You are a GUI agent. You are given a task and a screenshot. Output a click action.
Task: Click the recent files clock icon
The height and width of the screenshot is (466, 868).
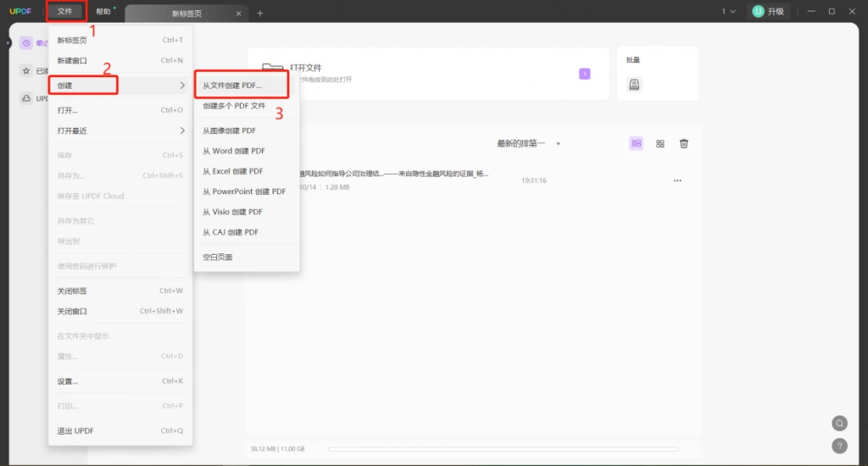coord(26,42)
